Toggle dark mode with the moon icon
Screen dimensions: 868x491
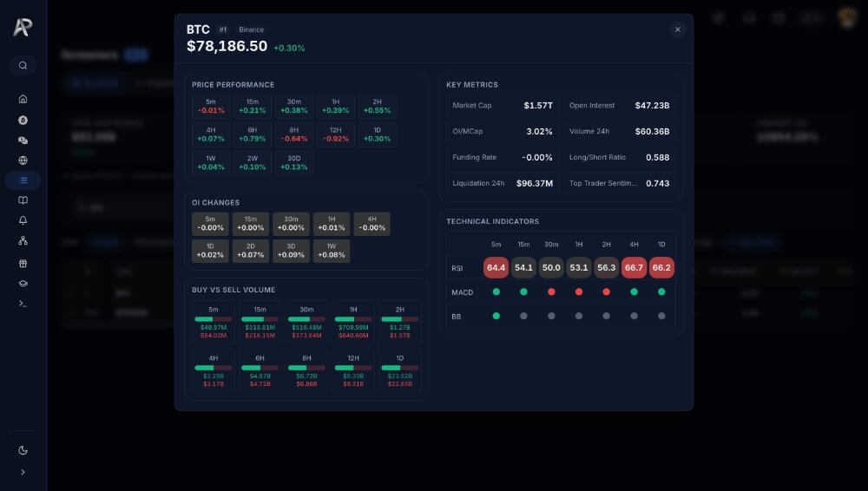[x=23, y=450]
